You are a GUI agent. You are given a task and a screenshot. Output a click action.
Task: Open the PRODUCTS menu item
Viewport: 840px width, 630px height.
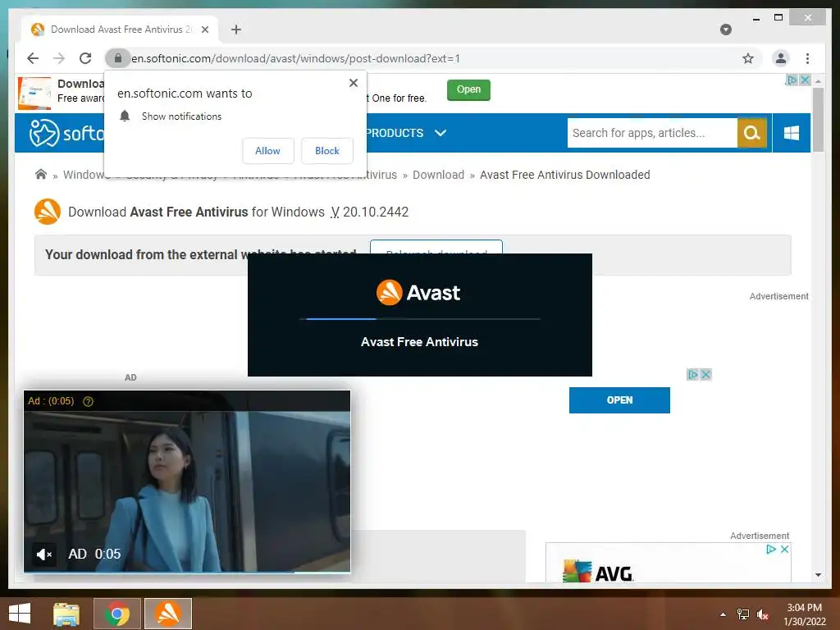[395, 133]
